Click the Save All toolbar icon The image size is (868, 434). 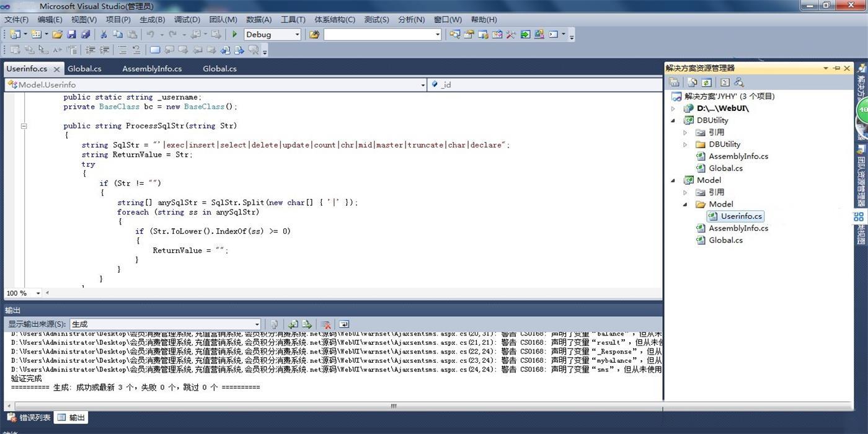[86, 35]
